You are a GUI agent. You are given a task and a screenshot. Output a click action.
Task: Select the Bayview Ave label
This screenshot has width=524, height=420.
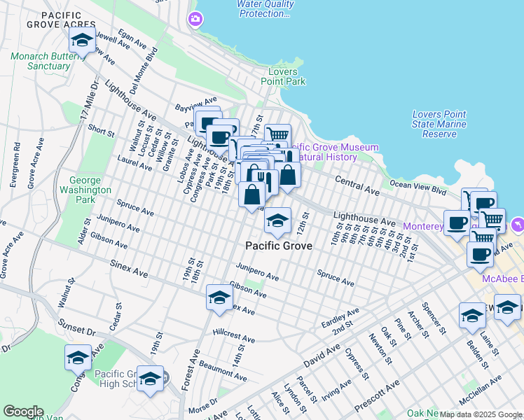[196, 104]
